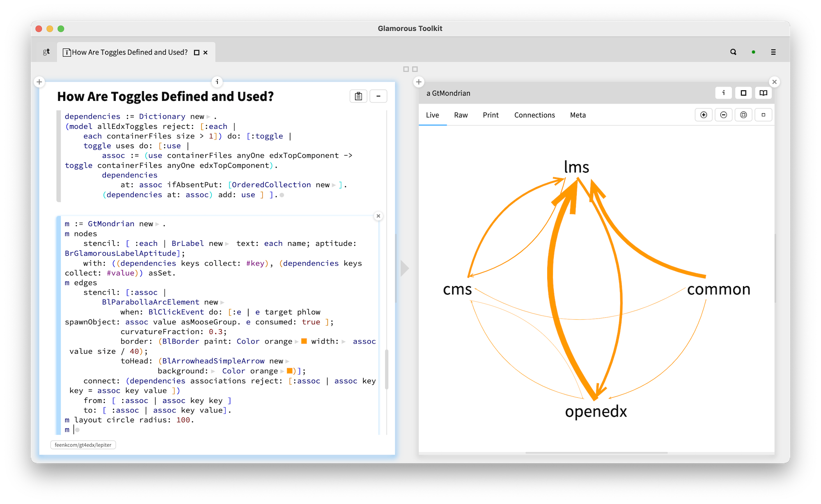Open the inspector book browse button

[764, 93]
